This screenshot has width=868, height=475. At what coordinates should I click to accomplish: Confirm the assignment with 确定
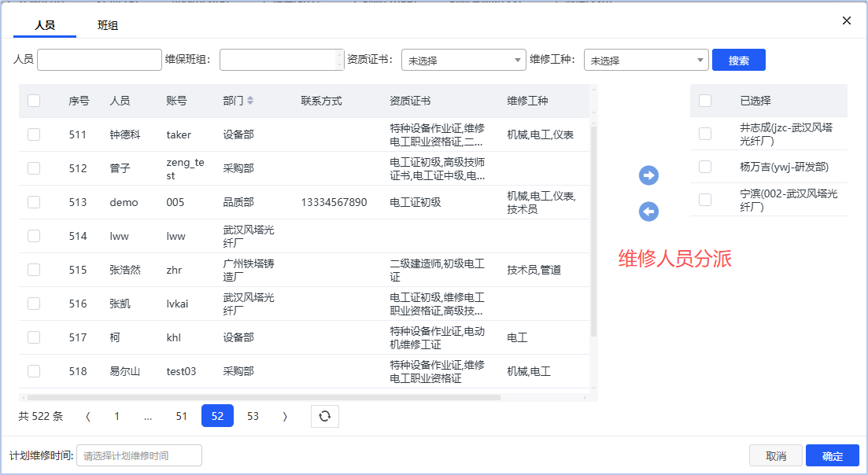pos(831,455)
